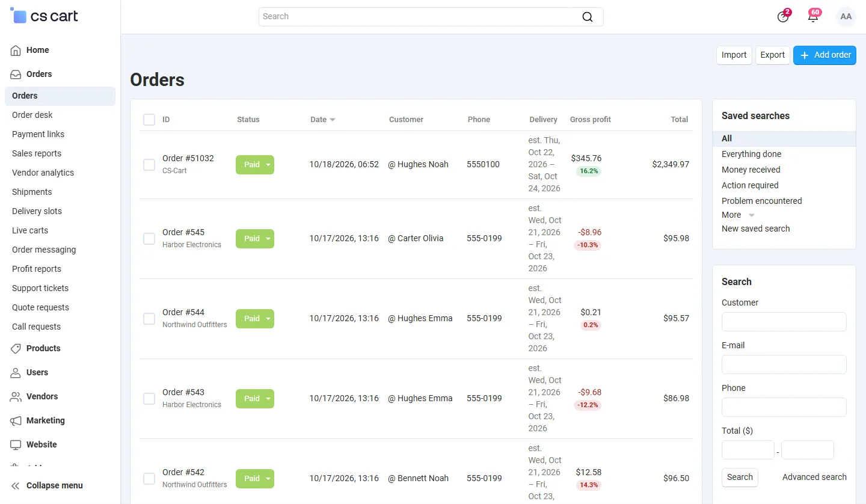
Task: Click the E-mail search input field
Action: tap(784, 364)
